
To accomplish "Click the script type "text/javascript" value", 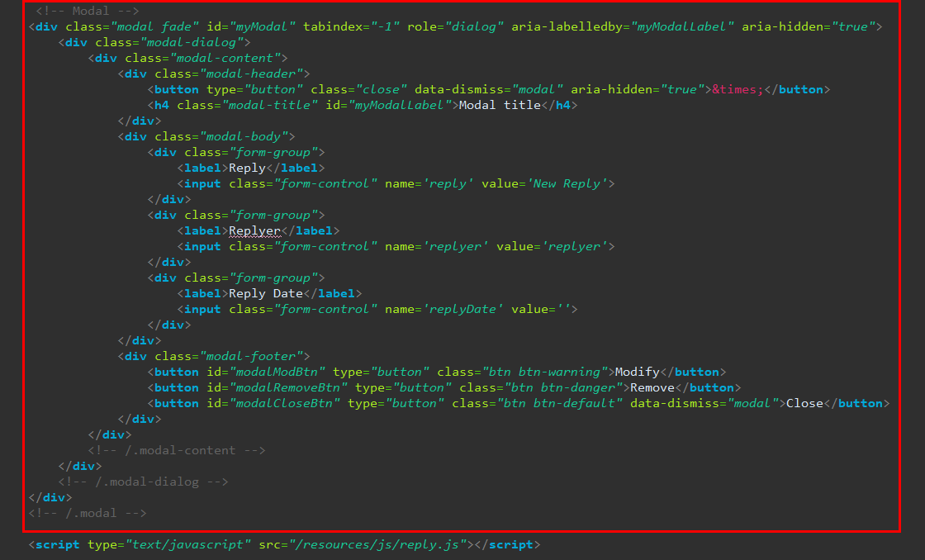I will click(188, 544).
